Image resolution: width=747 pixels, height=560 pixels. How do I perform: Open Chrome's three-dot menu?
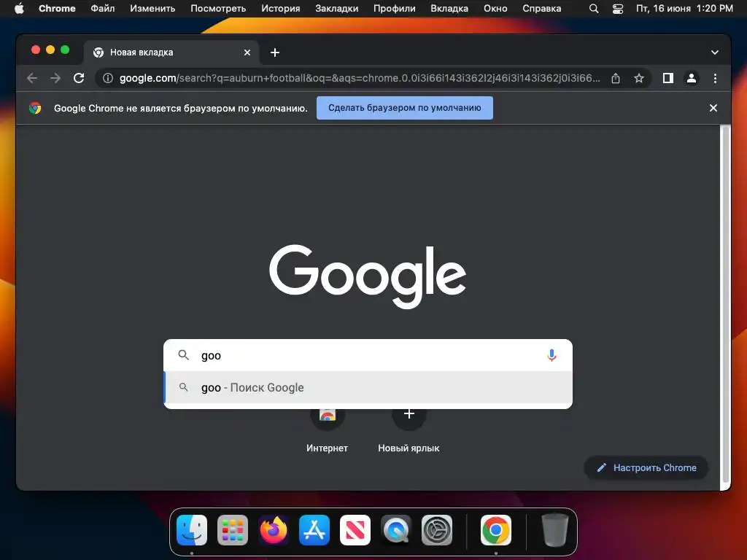tap(715, 78)
